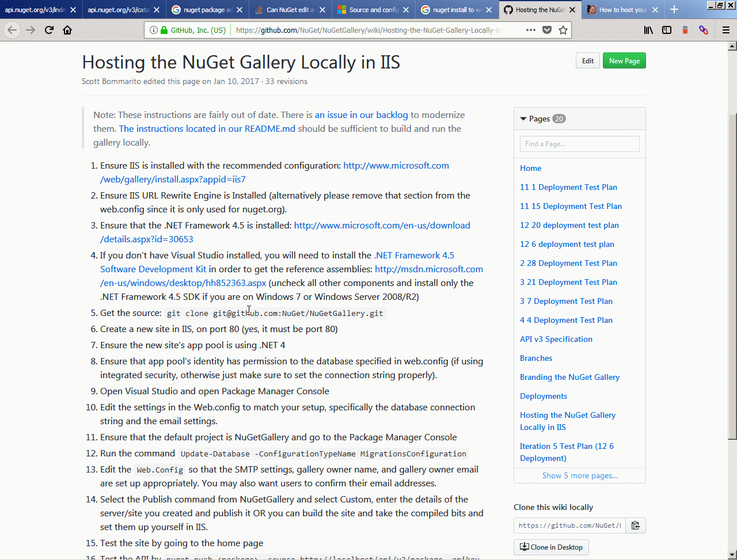Bookmark this page with the star

click(x=563, y=30)
